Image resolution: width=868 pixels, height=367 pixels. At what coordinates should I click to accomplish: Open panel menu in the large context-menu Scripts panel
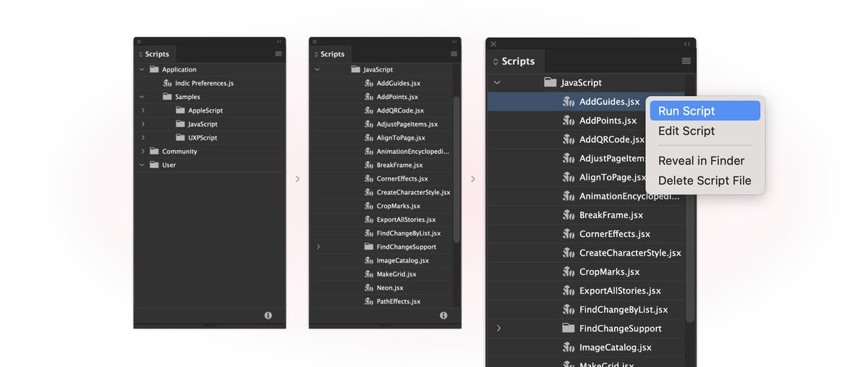pos(686,61)
